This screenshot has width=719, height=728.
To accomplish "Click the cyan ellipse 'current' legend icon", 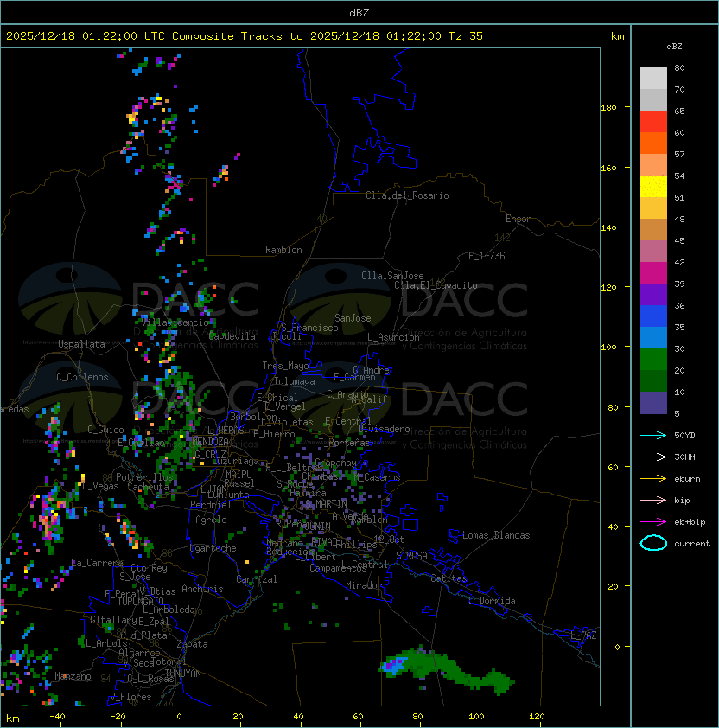I will point(653,543).
